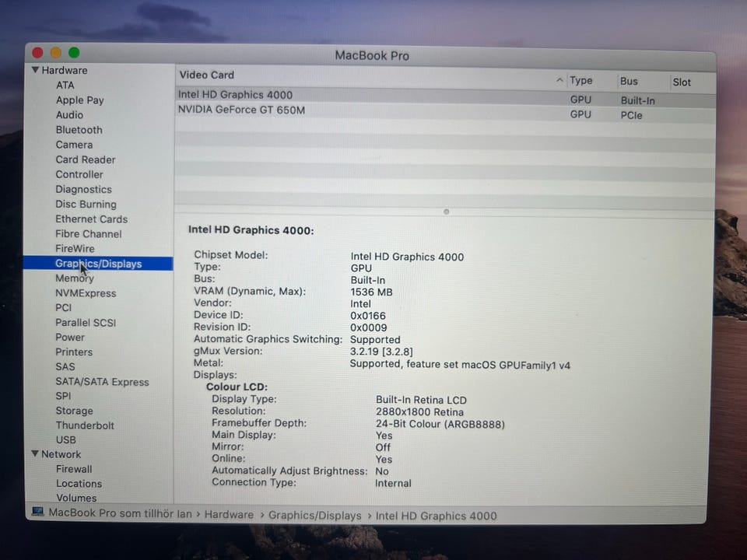Open Diagnostics entry
Viewport: 747px width, 560px height.
click(x=83, y=189)
